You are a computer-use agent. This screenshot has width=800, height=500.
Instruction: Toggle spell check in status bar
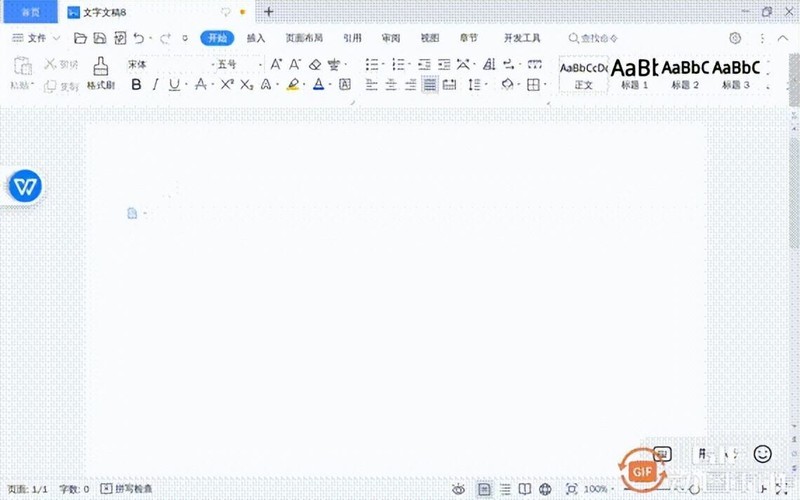coord(126,489)
